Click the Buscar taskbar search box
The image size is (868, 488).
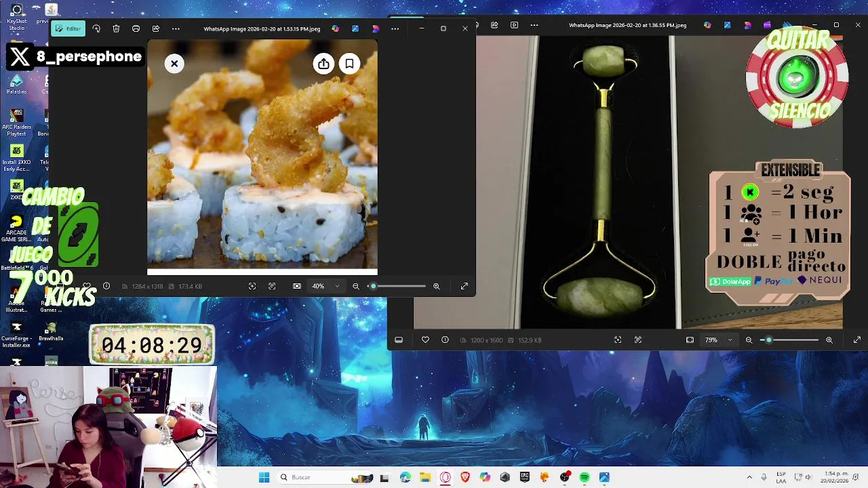pyautogui.click(x=325, y=477)
